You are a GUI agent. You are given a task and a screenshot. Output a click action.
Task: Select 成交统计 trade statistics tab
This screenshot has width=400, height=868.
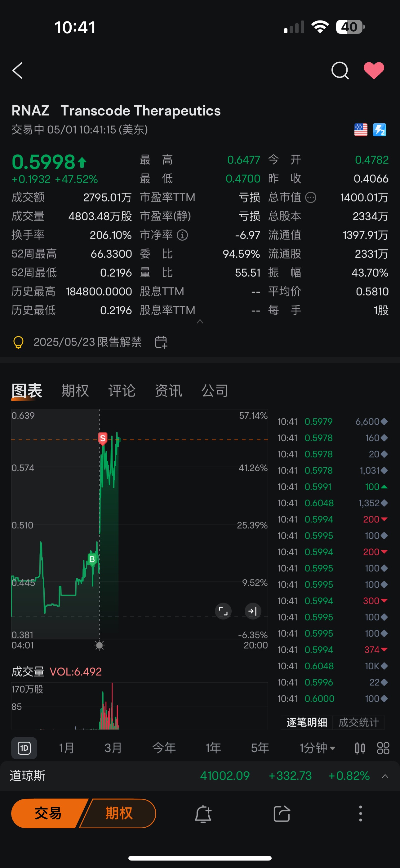pos(358,722)
